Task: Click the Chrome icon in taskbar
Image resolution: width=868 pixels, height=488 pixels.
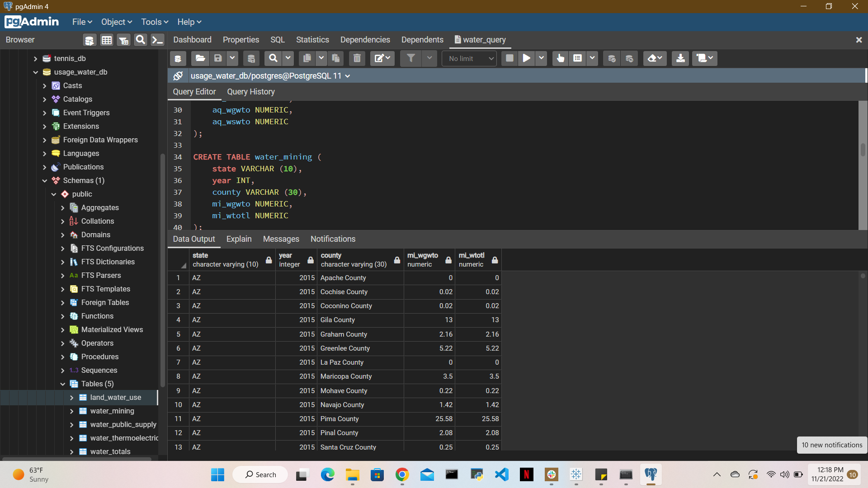Action: tap(402, 474)
